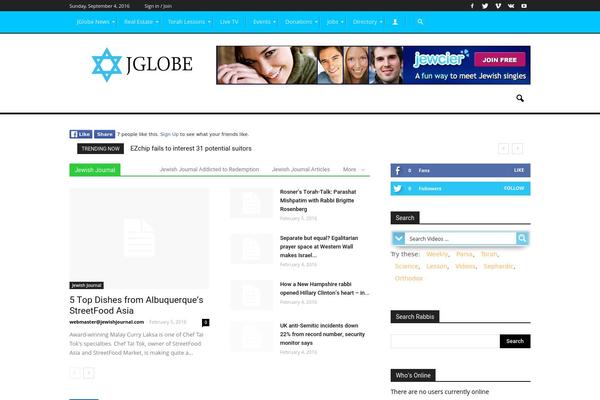
Task: Click Science tag suggestion
Action: tap(406, 266)
